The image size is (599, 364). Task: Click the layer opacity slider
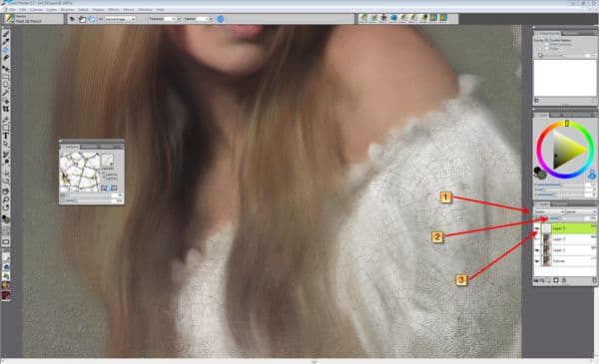point(561,218)
